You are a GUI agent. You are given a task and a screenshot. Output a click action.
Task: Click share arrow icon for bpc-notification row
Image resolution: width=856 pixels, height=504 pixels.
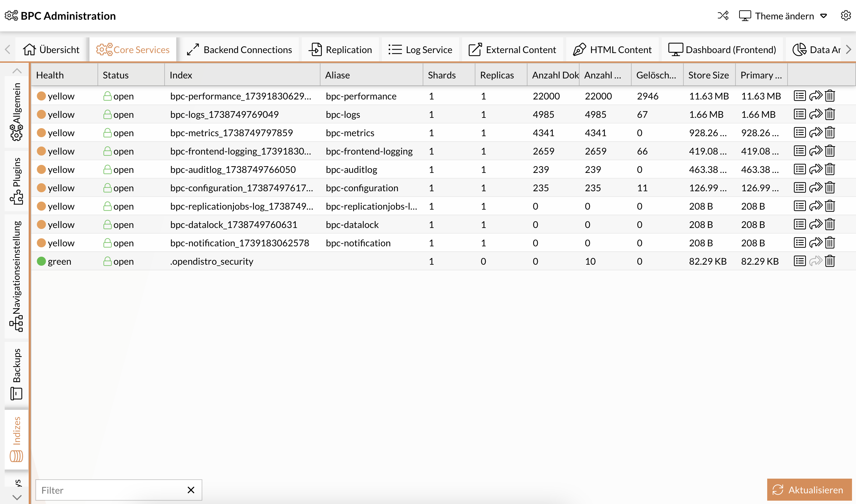point(815,243)
